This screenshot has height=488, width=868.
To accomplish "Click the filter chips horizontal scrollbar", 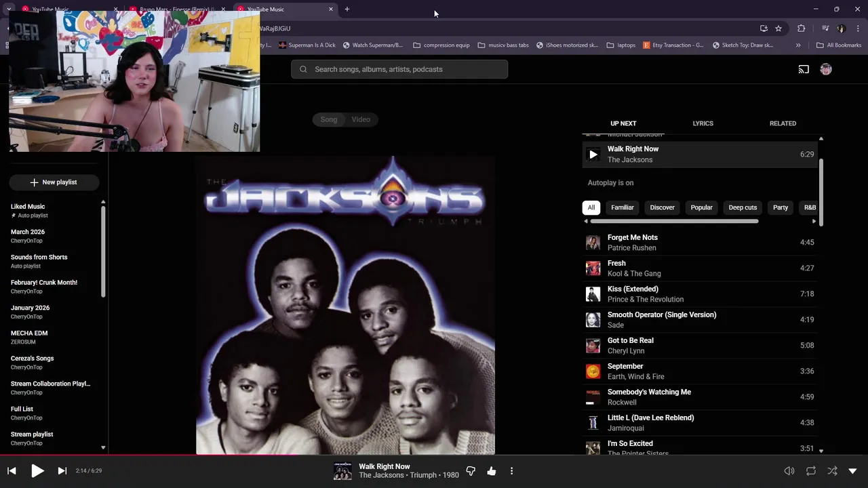I will point(675,221).
